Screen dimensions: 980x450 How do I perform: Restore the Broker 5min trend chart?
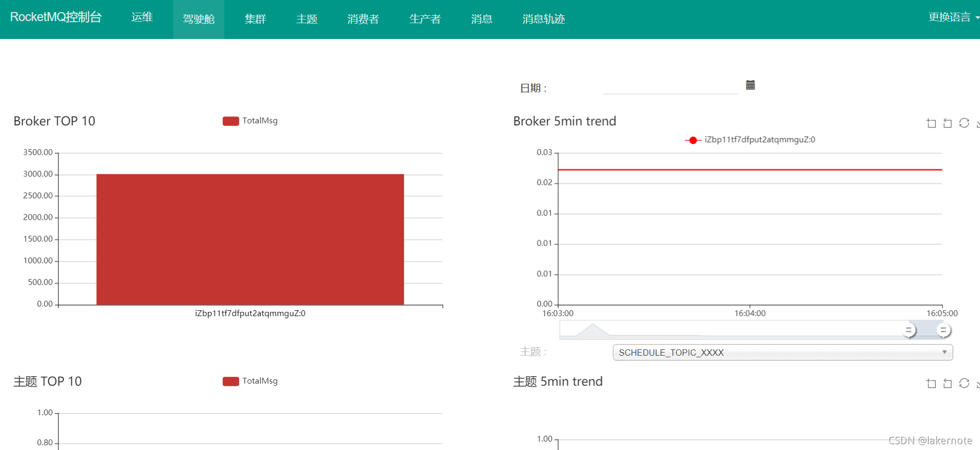964,123
